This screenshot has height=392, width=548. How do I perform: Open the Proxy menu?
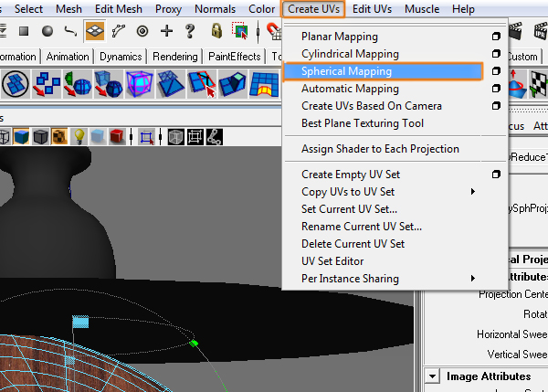[x=168, y=9]
